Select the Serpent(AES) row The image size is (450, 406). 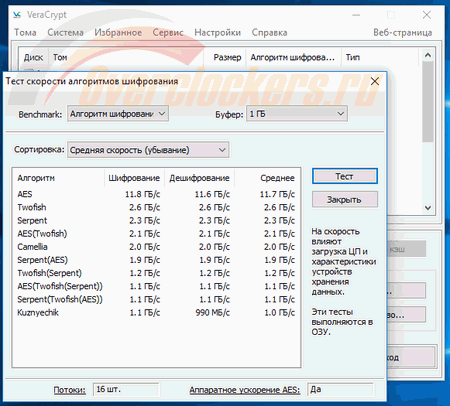tap(156, 260)
